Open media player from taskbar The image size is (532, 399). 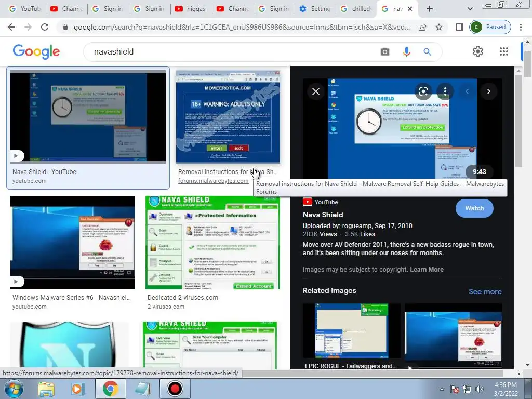[x=77, y=389]
